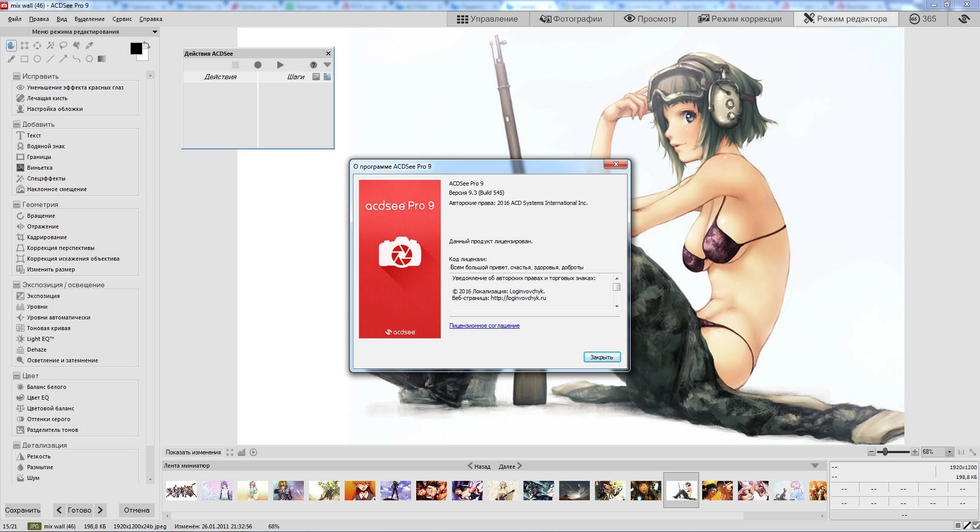Click the eye icon at top right
The height and width of the screenshot is (532, 980).
pos(964,19)
